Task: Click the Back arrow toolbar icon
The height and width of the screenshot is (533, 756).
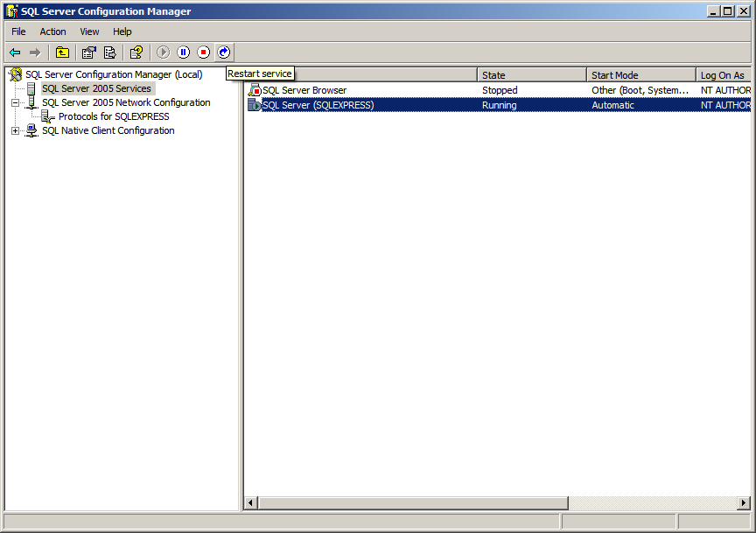Action: 15,53
